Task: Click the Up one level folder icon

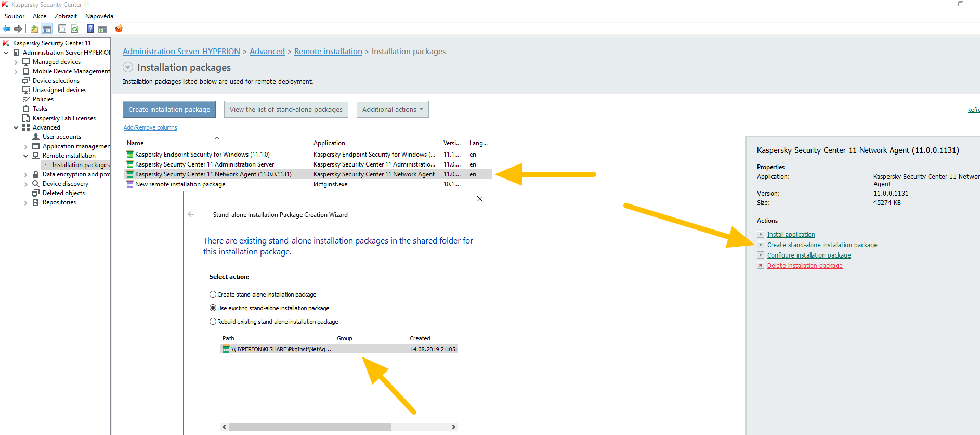Action: [34, 29]
